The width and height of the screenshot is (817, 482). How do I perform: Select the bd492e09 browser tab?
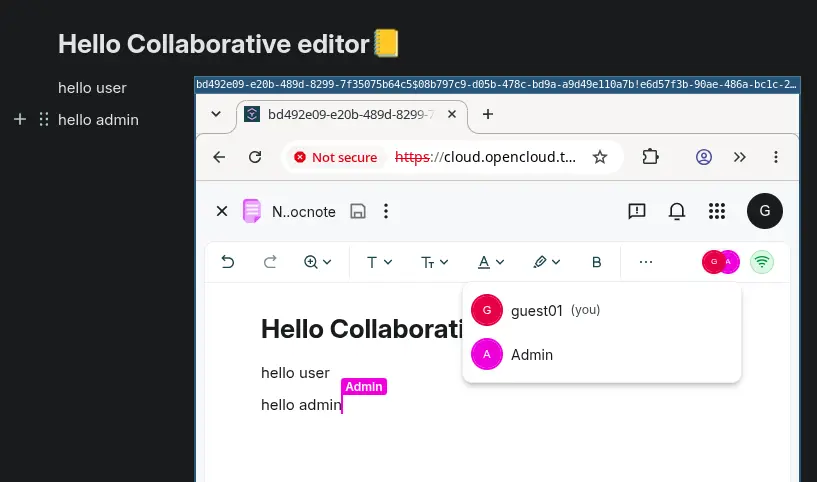[x=350, y=114]
